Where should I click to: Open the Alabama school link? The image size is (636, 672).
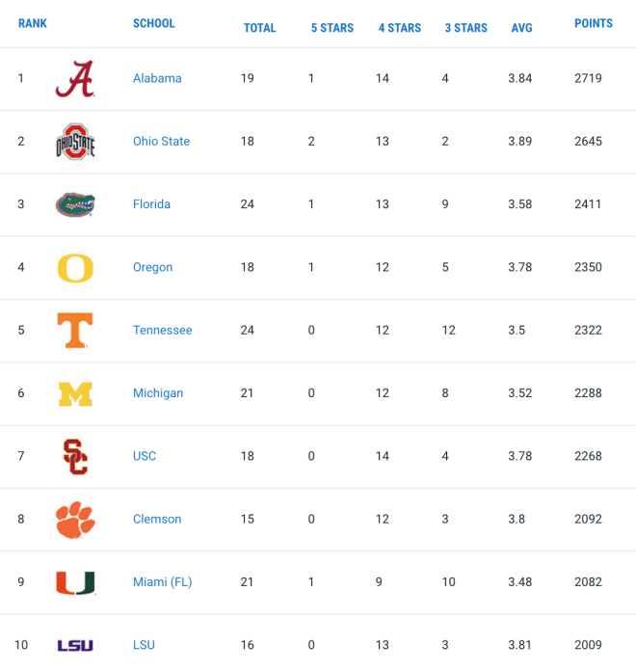tap(157, 78)
